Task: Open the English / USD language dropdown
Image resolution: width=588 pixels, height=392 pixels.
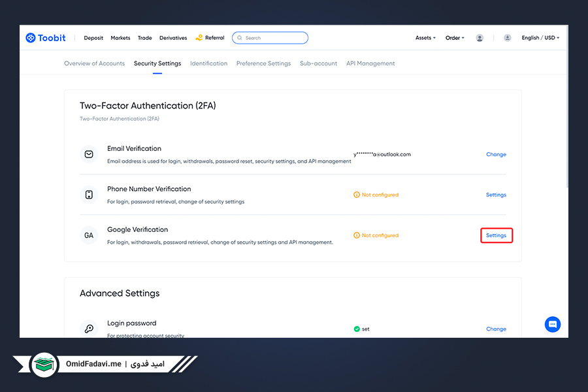Action: (x=540, y=38)
